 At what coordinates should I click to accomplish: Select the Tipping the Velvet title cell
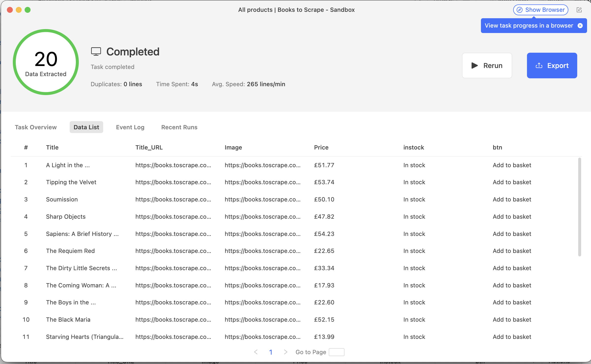(x=71, y=182)
